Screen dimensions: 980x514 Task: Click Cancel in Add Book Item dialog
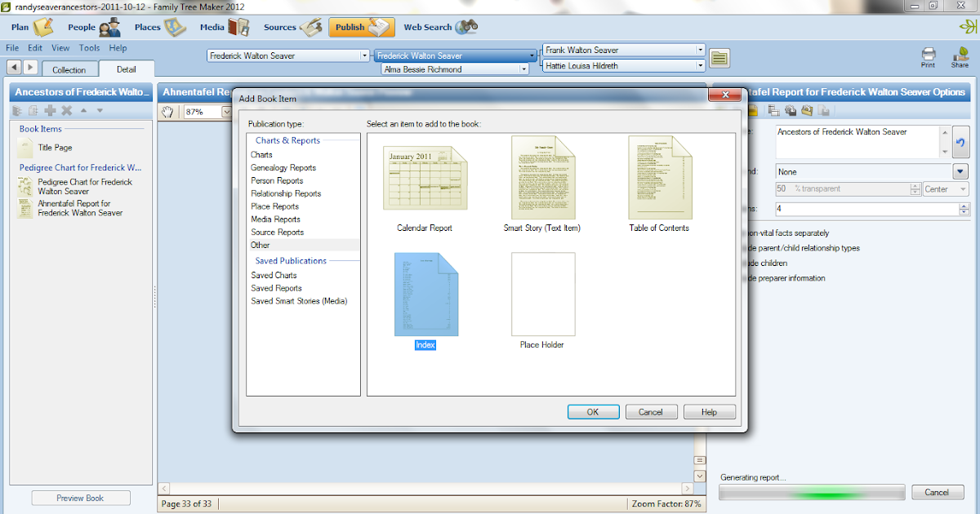651,412
